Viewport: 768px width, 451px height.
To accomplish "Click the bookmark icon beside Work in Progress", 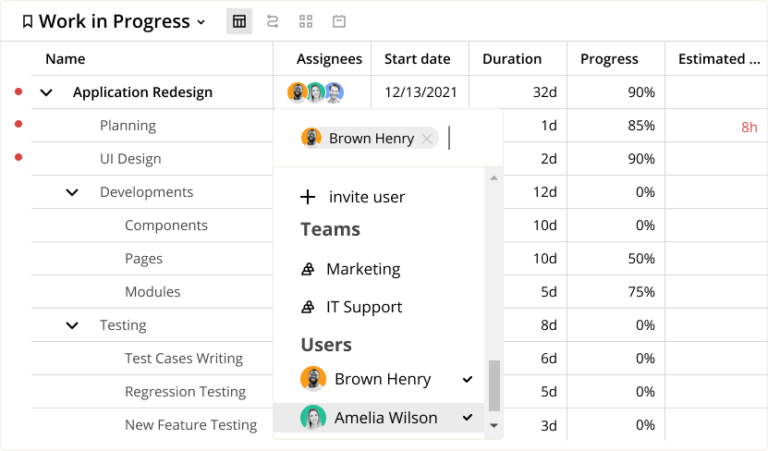I will click(27, 22).
